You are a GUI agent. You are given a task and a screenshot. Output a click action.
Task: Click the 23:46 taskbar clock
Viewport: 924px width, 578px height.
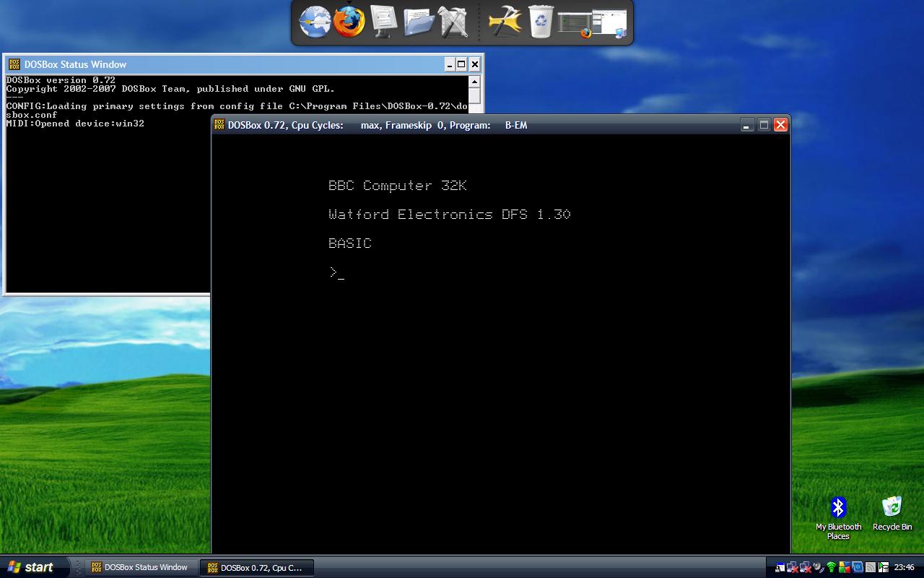tap(904, 568)
